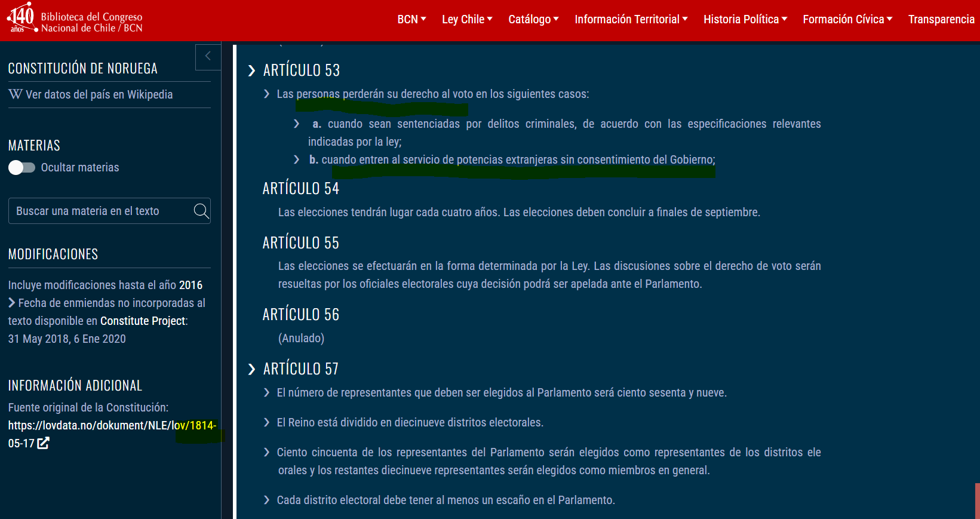Click the Artículo 55 heading
This screenshot has height=519, width=980.
301,243
